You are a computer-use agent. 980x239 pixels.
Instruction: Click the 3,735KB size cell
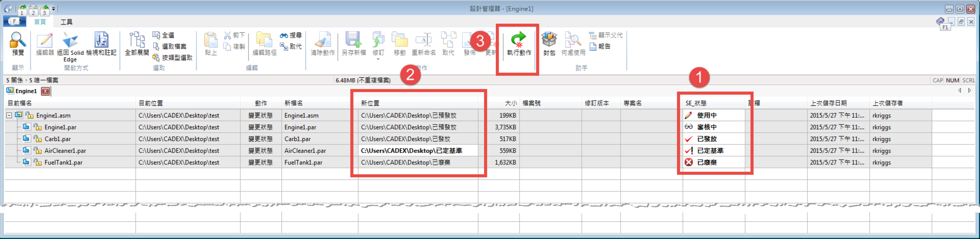pyautogui.click(x=499, y=127)
